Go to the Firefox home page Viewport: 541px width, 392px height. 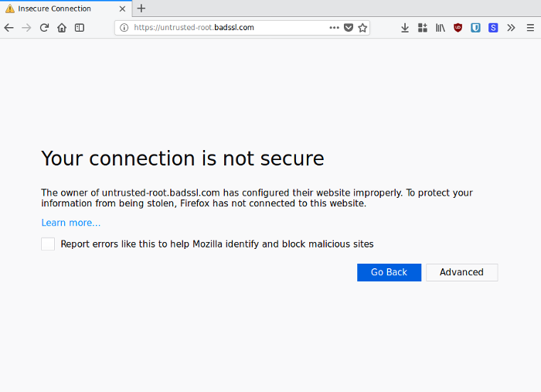click(62, 27)
